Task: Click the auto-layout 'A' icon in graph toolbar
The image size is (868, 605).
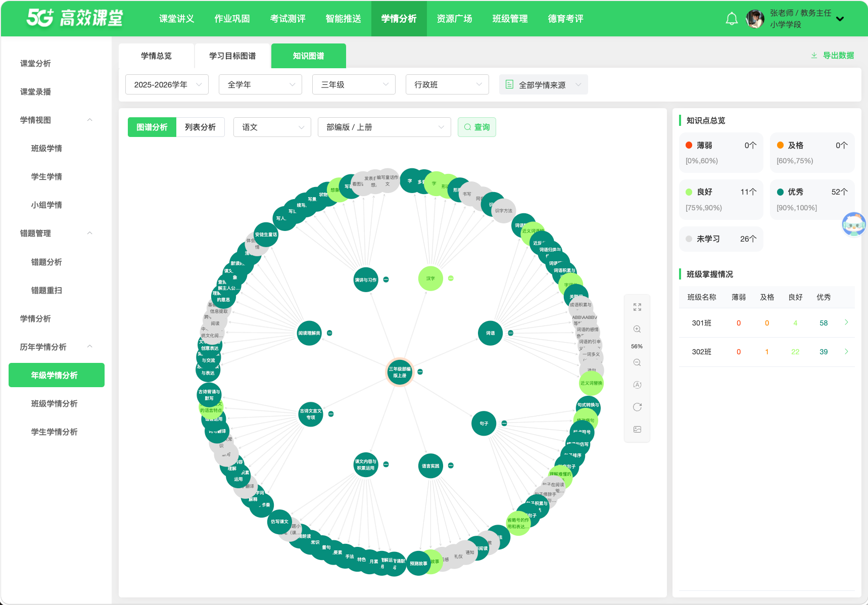Action: coord(637,385)
